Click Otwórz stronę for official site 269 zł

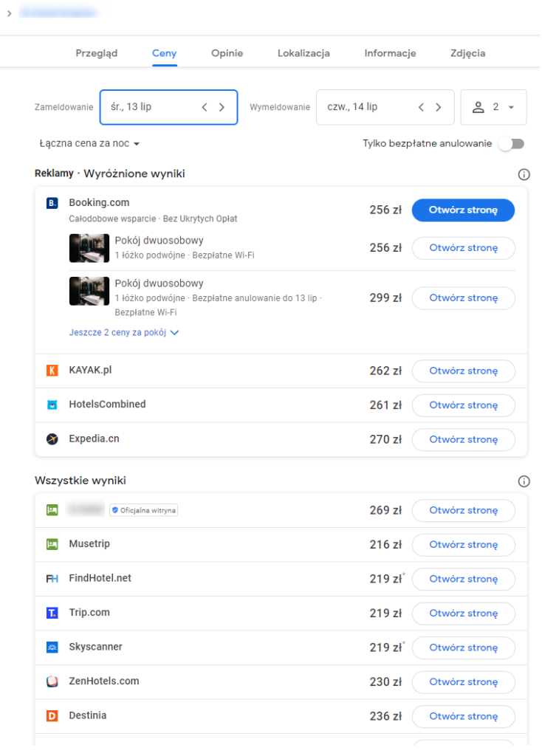pos(464,510)
